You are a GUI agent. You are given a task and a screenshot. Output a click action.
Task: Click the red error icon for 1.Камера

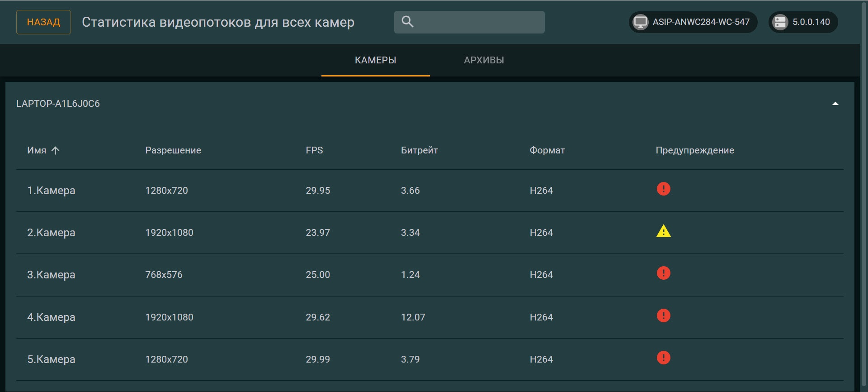pos(663,189)
